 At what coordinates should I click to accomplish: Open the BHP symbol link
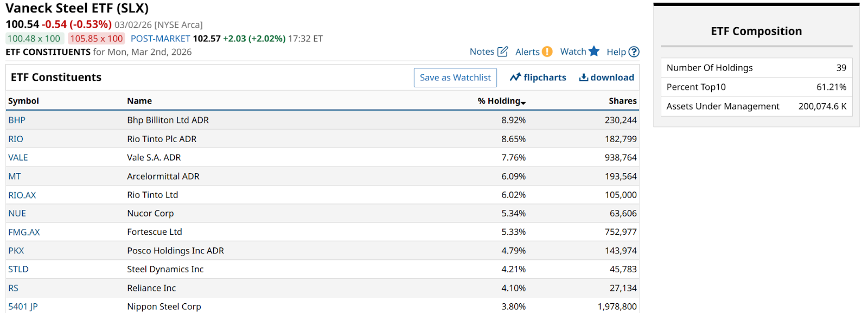pos(17,120)
